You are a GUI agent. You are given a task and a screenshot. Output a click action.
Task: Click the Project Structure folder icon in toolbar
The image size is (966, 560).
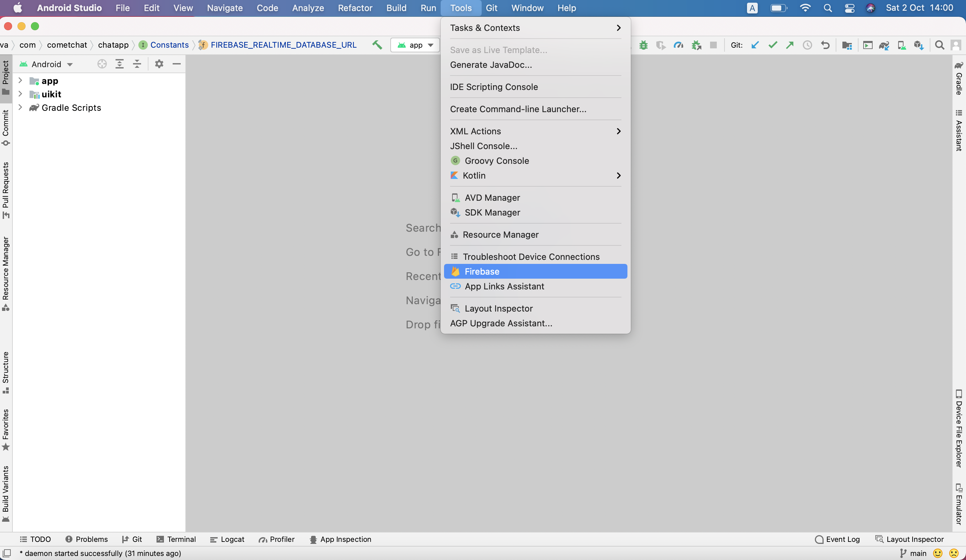pos(847,45)
